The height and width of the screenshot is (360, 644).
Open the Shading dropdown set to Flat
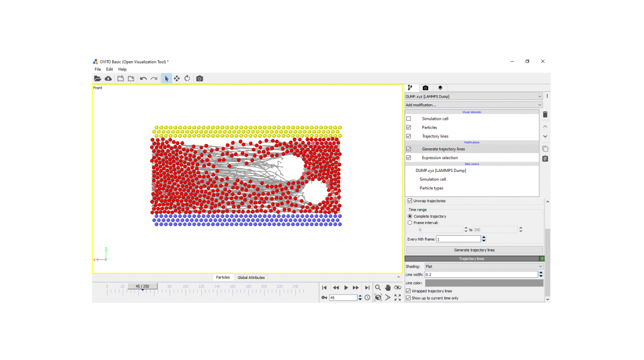click(484, 266)
